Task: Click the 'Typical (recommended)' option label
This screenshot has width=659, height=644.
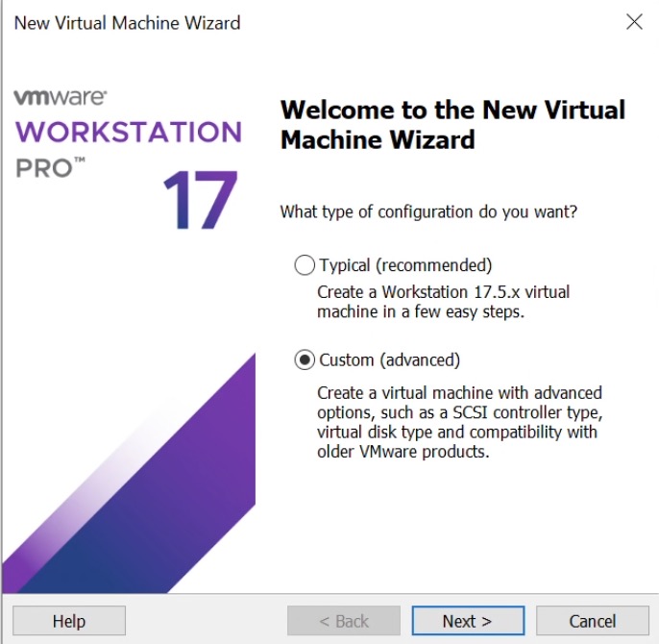Action: point(404,265)
